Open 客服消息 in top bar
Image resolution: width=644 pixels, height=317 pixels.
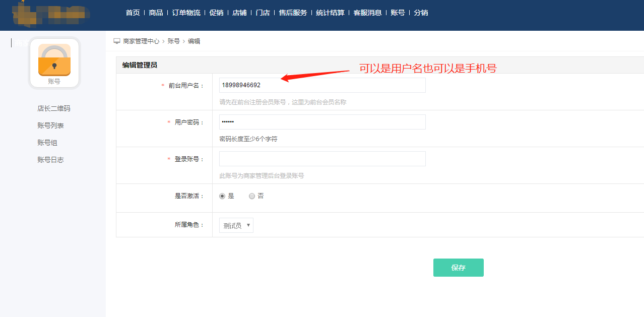click(x=367, y=13)
